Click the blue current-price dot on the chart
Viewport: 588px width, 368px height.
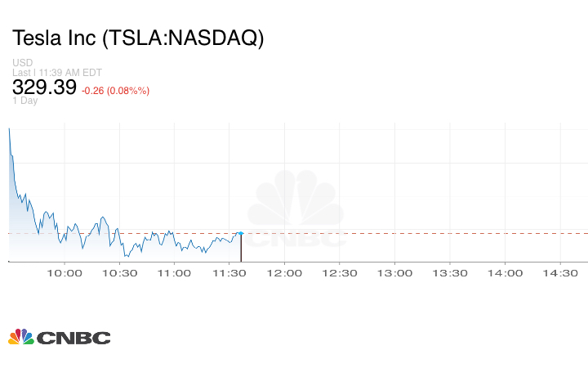[x=240, y=233]
